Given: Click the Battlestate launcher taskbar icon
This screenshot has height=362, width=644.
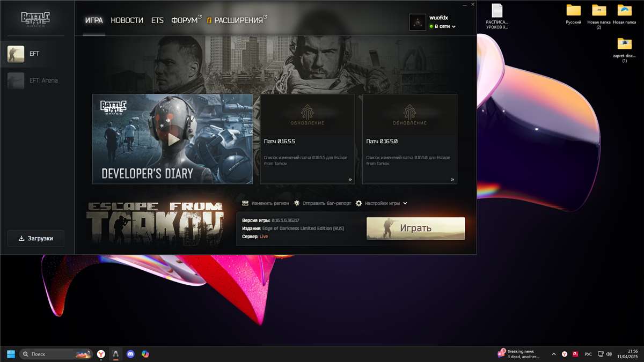Looking at the screenshot, I should [x=115, y=354].
